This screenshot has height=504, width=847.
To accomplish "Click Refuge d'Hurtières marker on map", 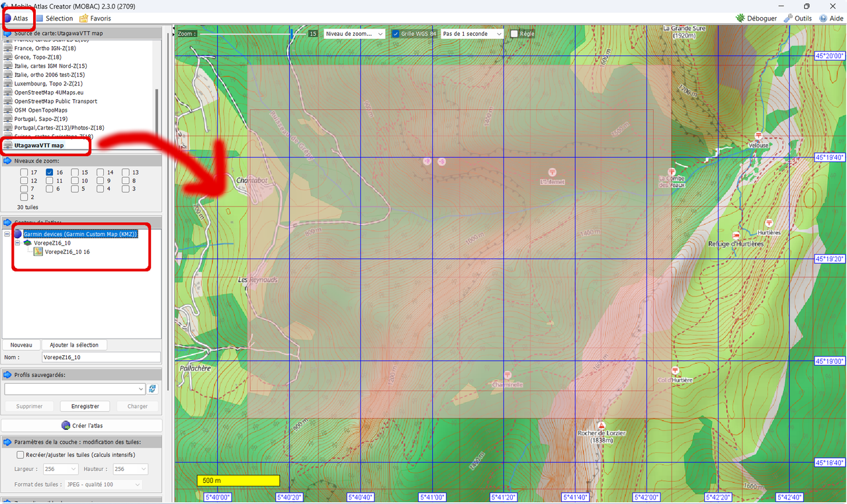I will (x=736, y=235).
